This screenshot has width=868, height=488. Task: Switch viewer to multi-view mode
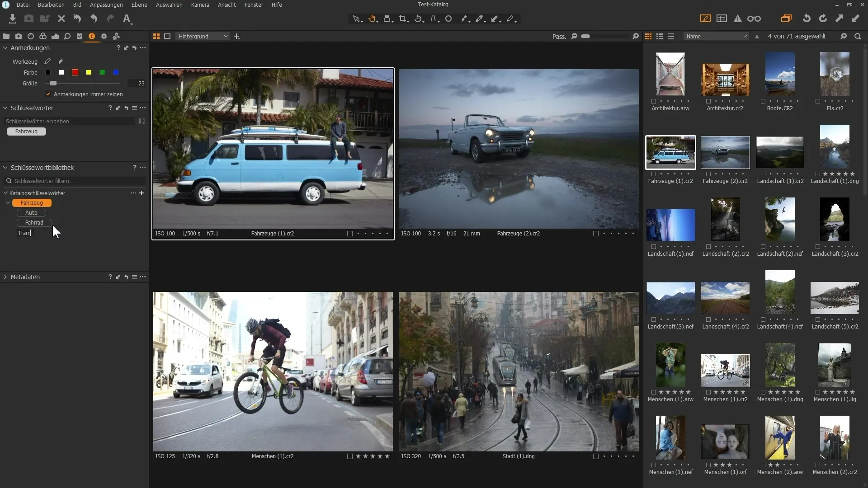(156, 36)
